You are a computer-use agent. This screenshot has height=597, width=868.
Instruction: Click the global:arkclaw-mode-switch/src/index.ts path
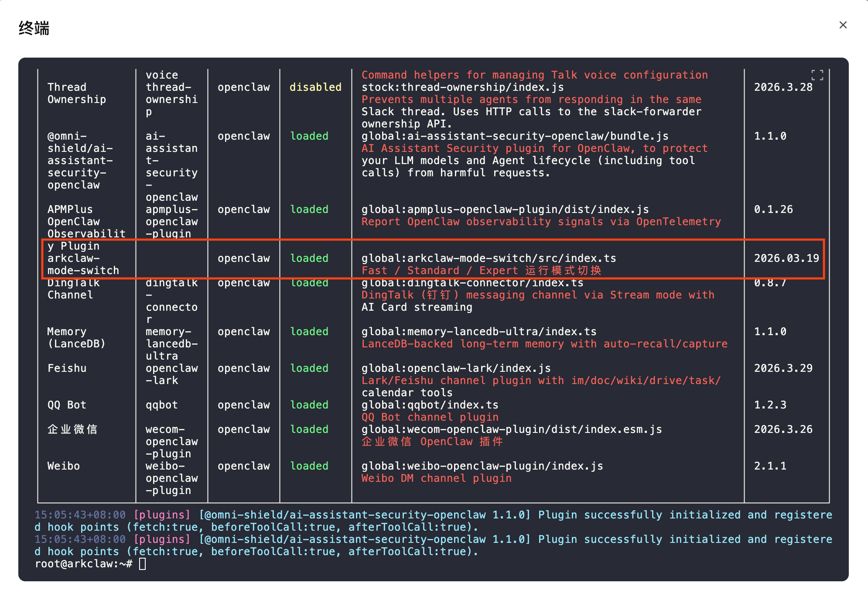[489, 258]
